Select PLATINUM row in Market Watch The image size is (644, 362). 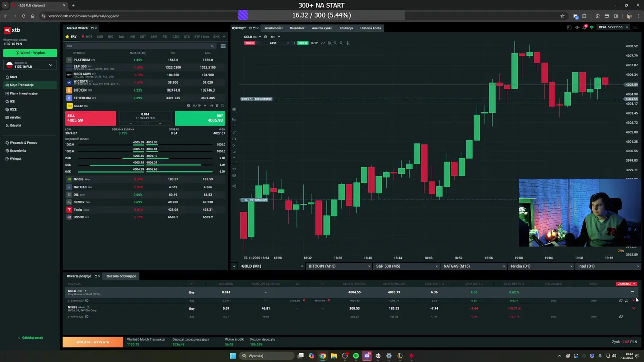146,60
